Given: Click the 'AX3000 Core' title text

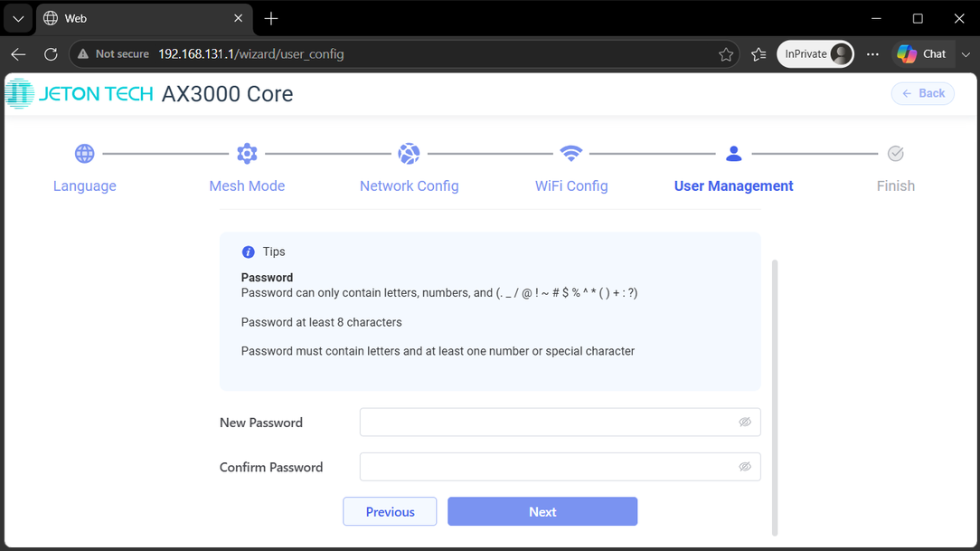Looking at the screenshot, I should [228, 94].
